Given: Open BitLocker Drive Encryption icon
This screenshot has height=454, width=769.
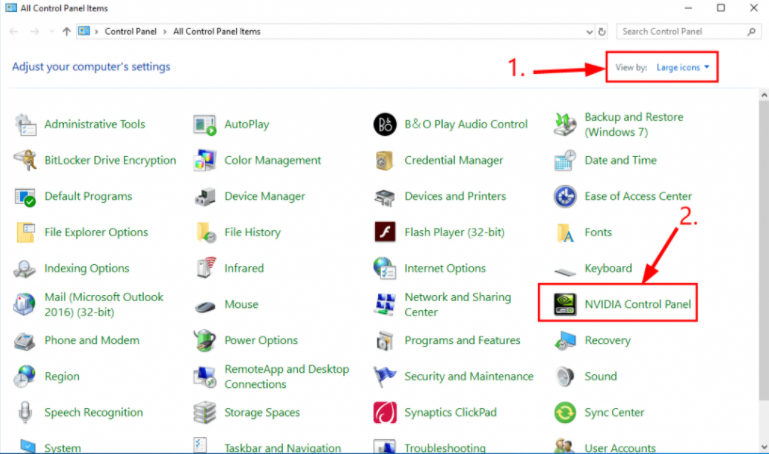Looking at the screenshot, I should point(26,160).
